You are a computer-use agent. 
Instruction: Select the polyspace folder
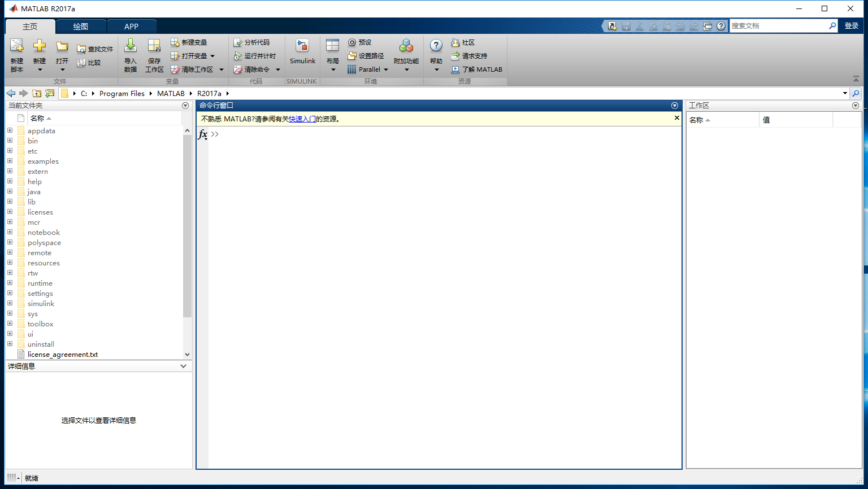(x=44, y=243)
